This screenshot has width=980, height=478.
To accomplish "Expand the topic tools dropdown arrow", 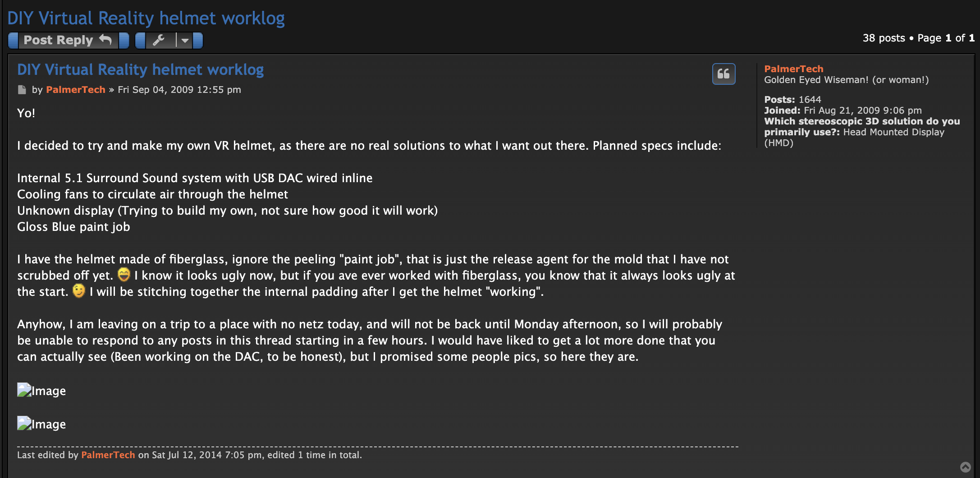I will [184, 41].
